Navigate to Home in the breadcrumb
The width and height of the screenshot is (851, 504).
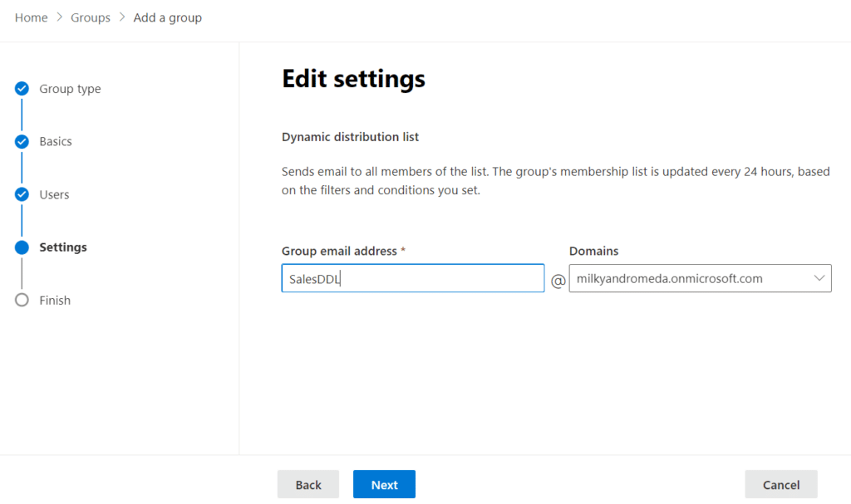pos(32,17)
